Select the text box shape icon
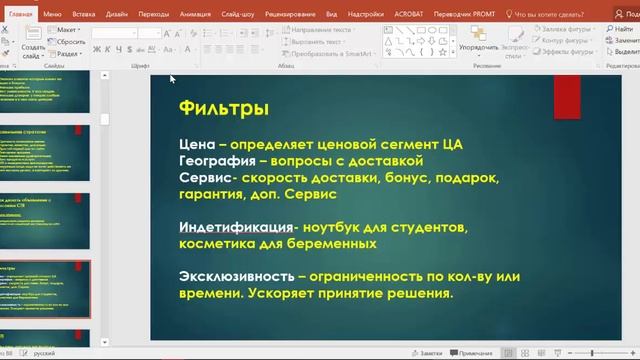Image resolution: width=640 pixels, height=360 pixels. point(388,30)
